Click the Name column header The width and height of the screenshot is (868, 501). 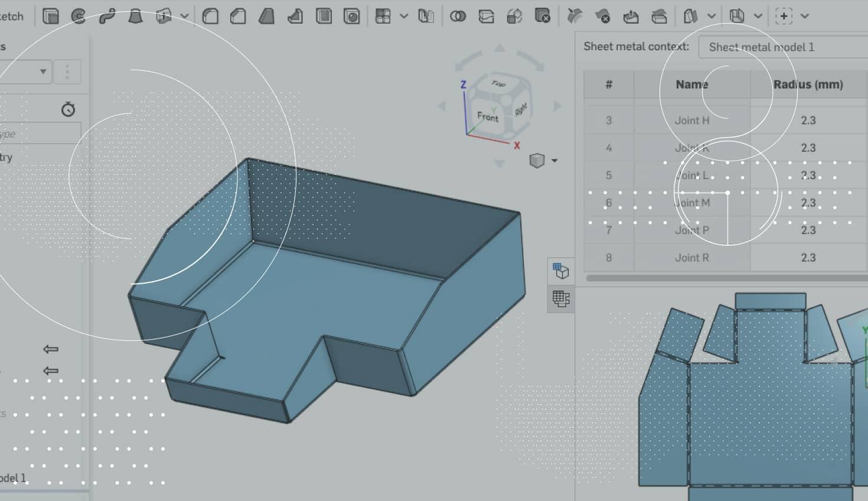point(691,84)
